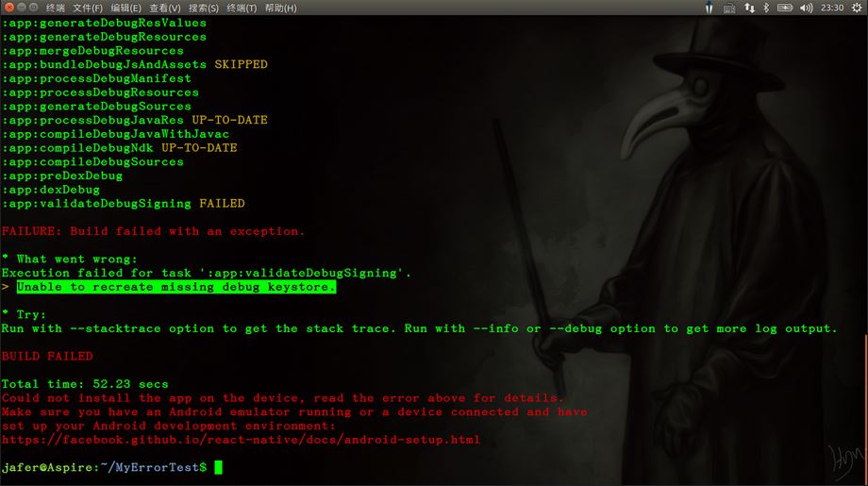Click the ':app:bundleDebugJsAndAssets SKIPPED' line
868x486 pixels.
point(135,65)
